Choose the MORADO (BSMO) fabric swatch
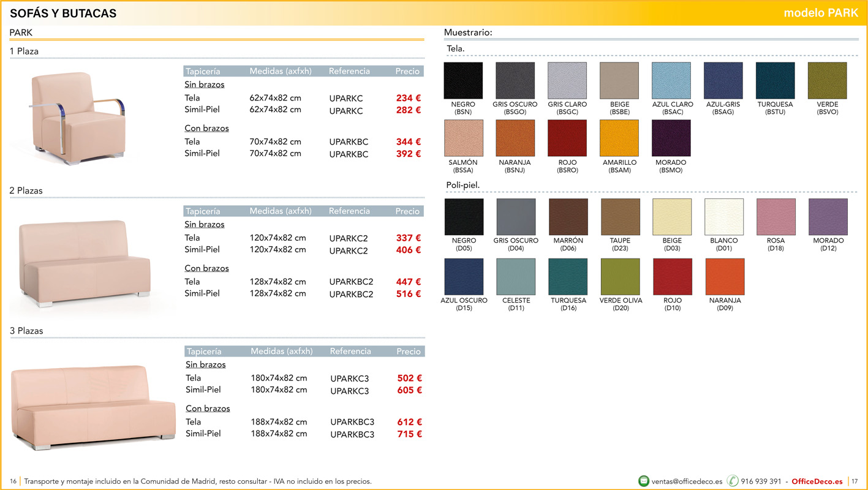The width and height of the screenshot is (868, 490). [671, 138]
